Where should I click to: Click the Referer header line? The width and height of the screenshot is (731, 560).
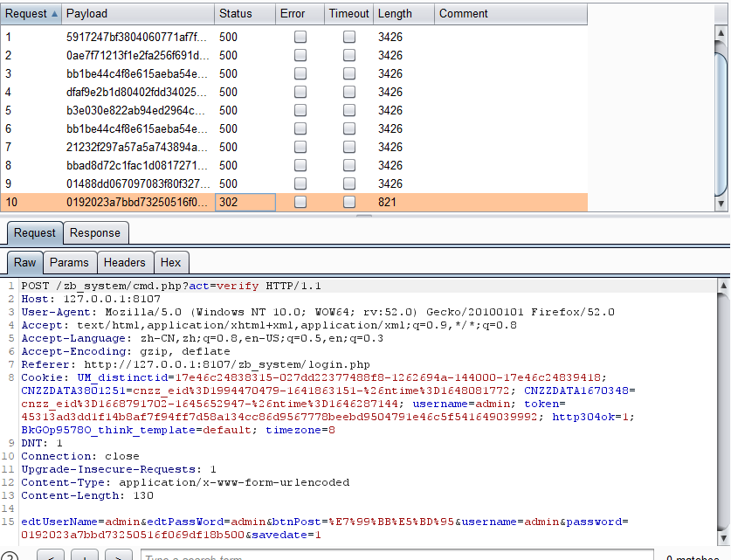pos(196,364)
